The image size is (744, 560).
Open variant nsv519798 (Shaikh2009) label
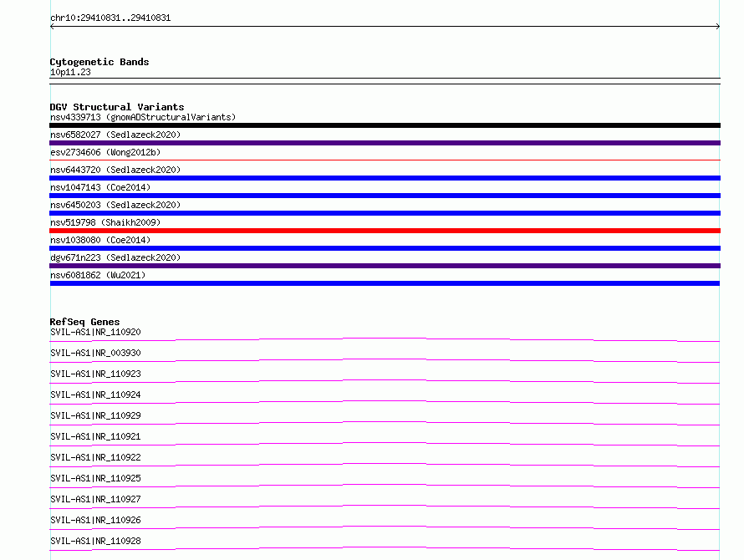point(105,222)
